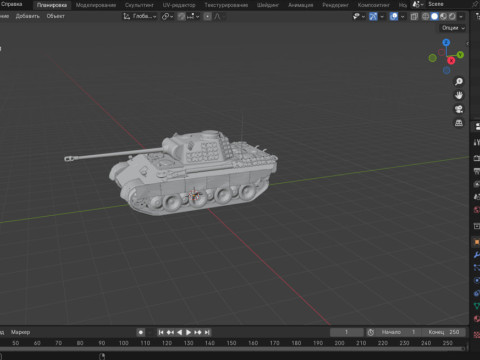
Task: Open the pivot point dropdown
Action: [x=167, y=16]
